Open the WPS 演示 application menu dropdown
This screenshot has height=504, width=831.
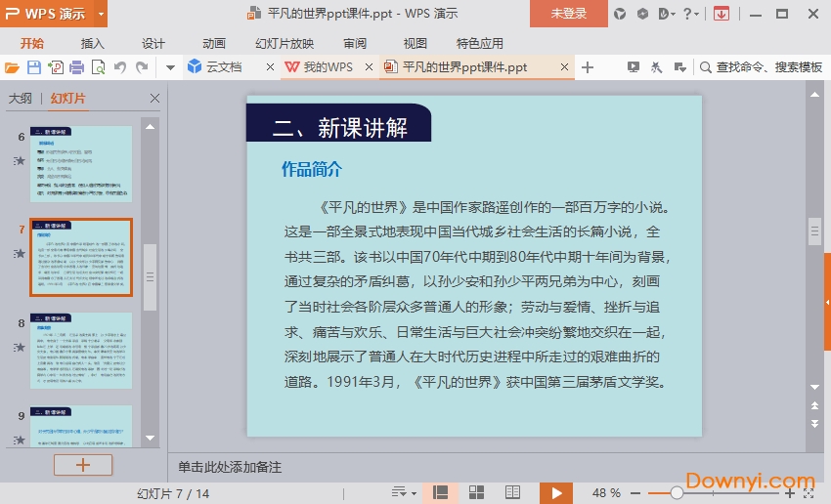coord(102,14)
